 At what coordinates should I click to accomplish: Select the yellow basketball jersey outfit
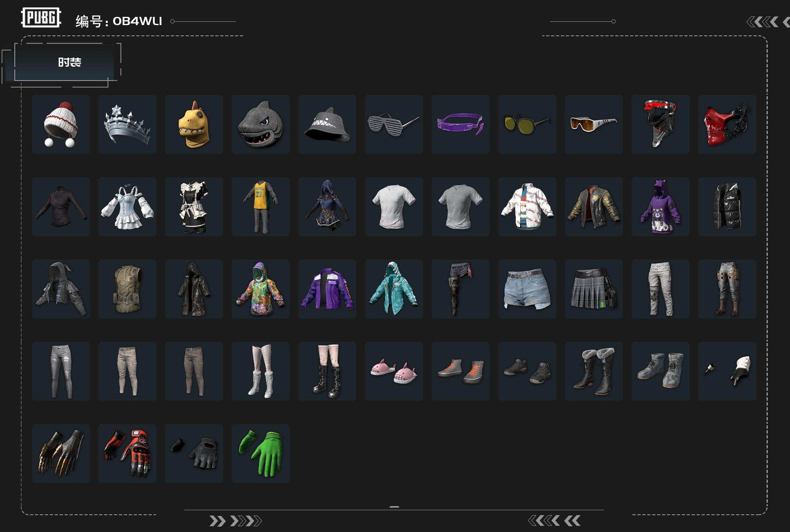click(x=260, y=207)
